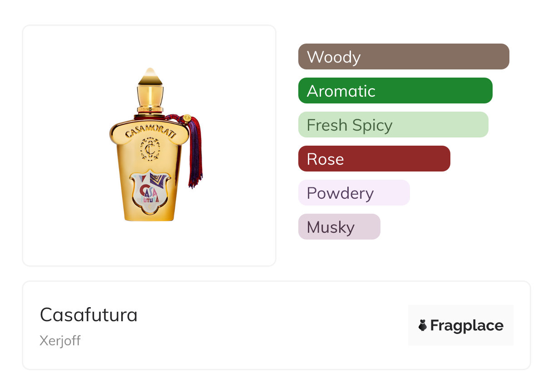This screenshot has width=553, height=392.
Task: Select the Woody accord bar
Action: click(403, 57)
